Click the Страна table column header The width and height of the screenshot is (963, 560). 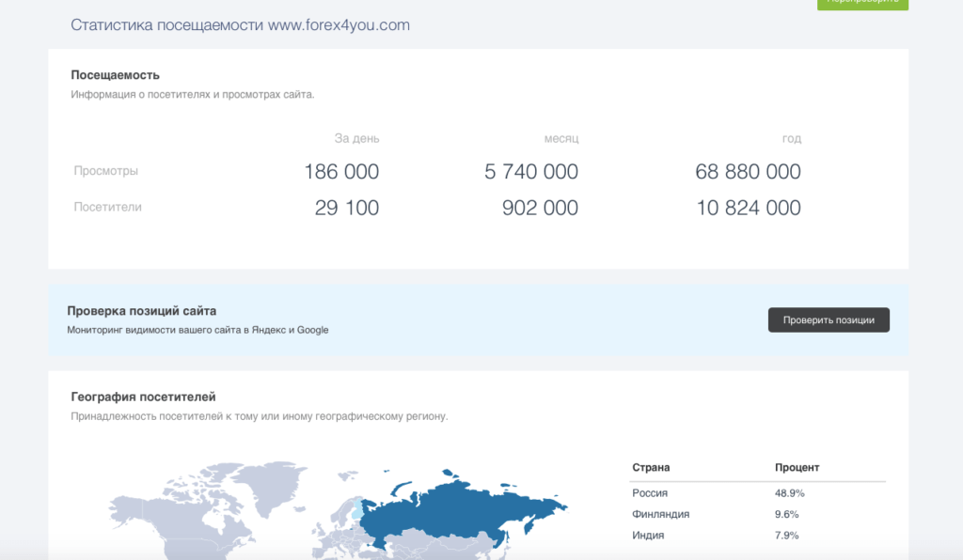[651, 467]
